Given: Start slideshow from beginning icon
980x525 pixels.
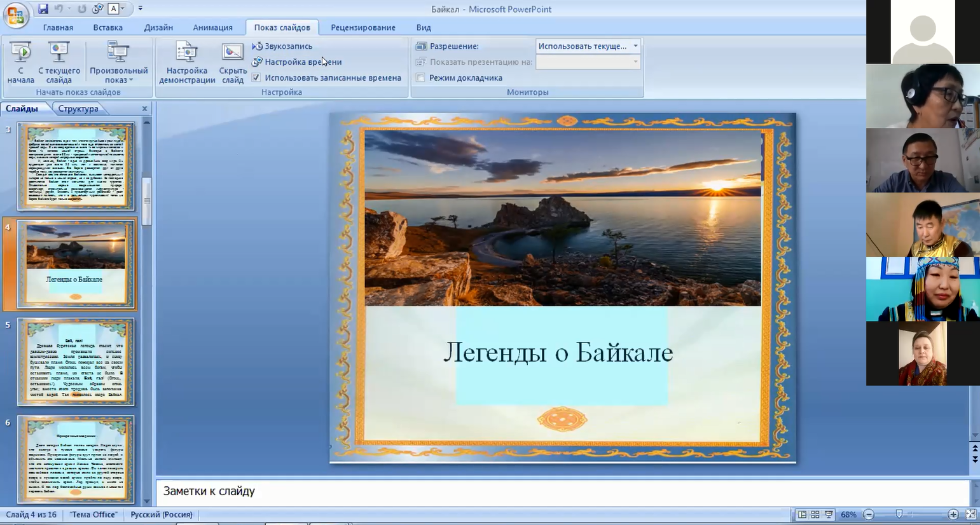Looking at the screenshot, I should coord(20,53).
